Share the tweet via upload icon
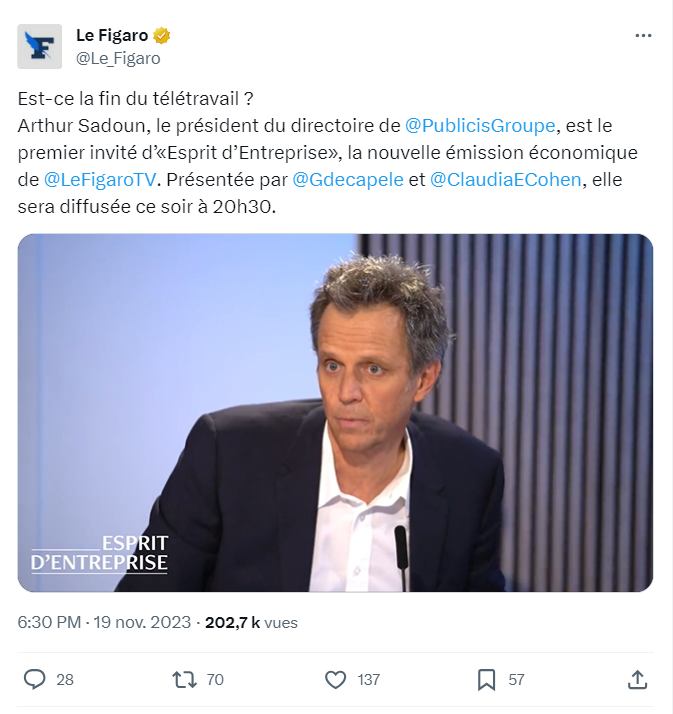This screenshot has height=714, width=673. [637, 679]
